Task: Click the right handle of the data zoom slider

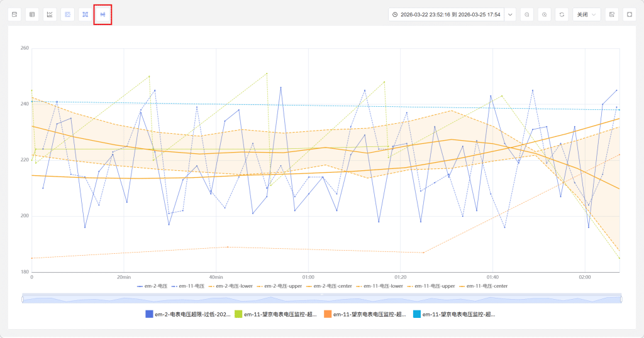Action: pos(621,300)
